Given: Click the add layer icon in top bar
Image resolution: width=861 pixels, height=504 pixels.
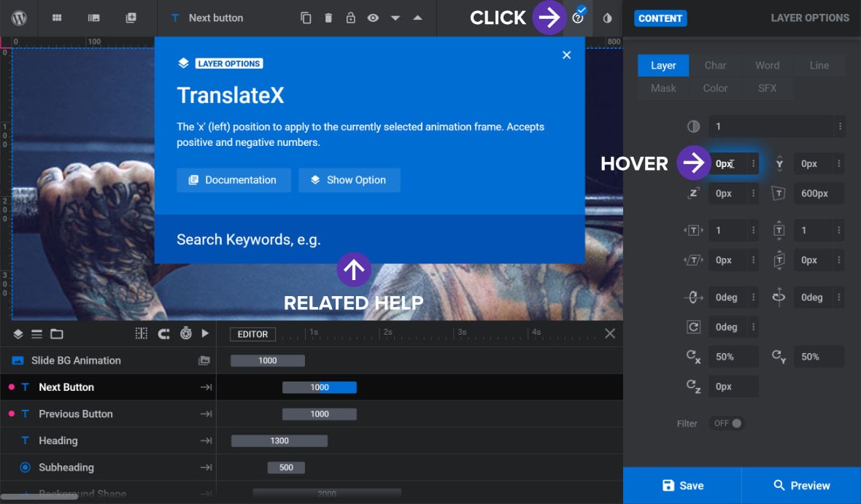Looking at the screenshot, I should 131,18.
